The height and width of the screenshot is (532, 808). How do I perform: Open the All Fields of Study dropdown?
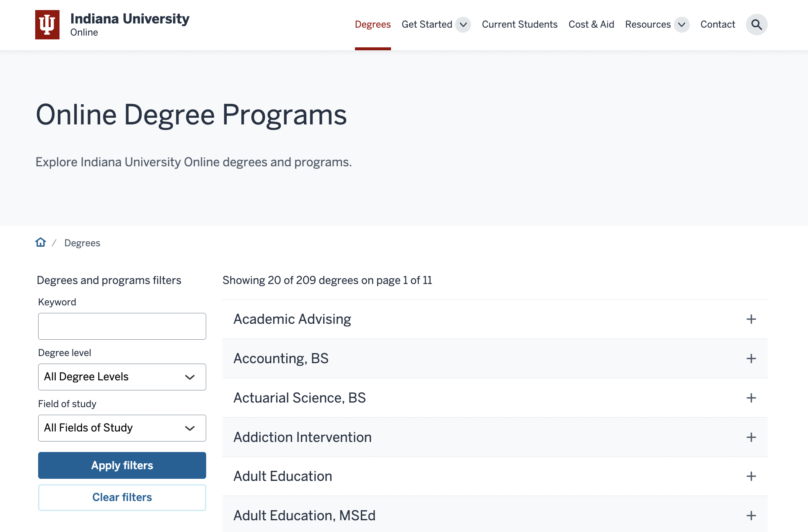pos(122,428)
